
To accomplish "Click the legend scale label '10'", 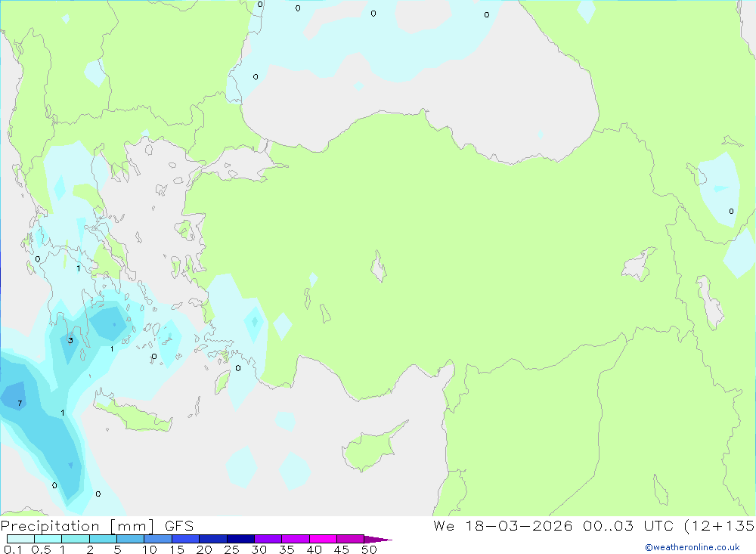I will tap(150, 549).
